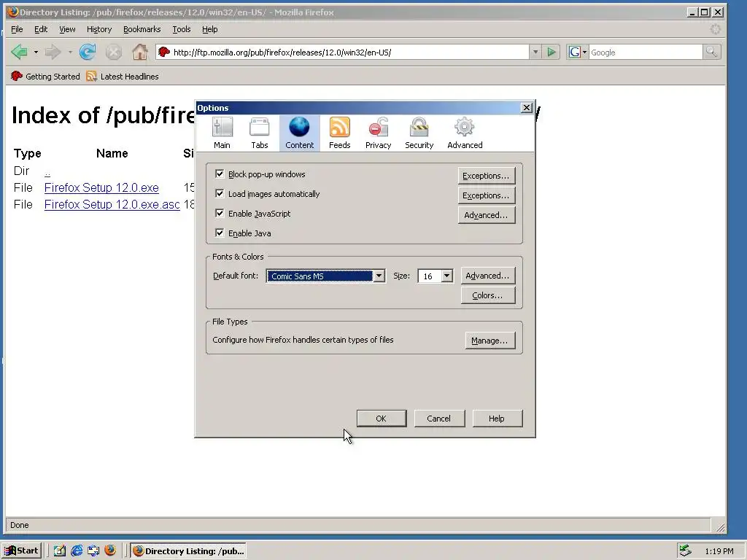Open the Privacy options panel
The width and height of the screenshot is (747, 560).
[379, 133]
